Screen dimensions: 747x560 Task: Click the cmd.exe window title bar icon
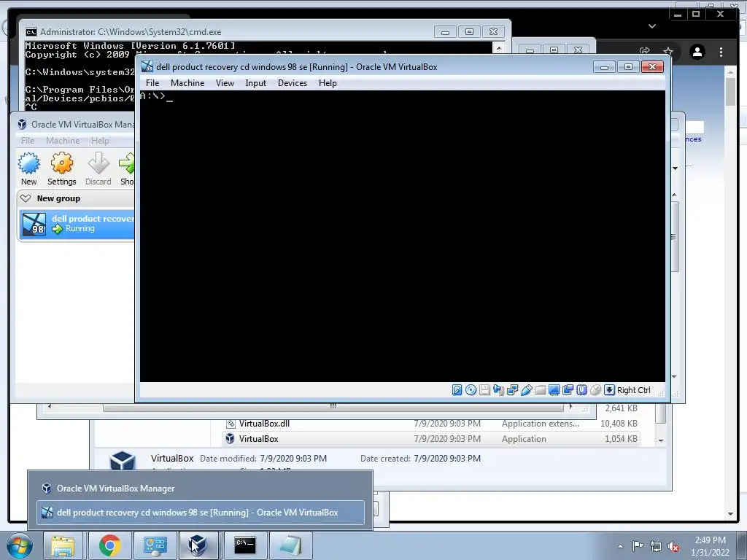coord(31,32)
